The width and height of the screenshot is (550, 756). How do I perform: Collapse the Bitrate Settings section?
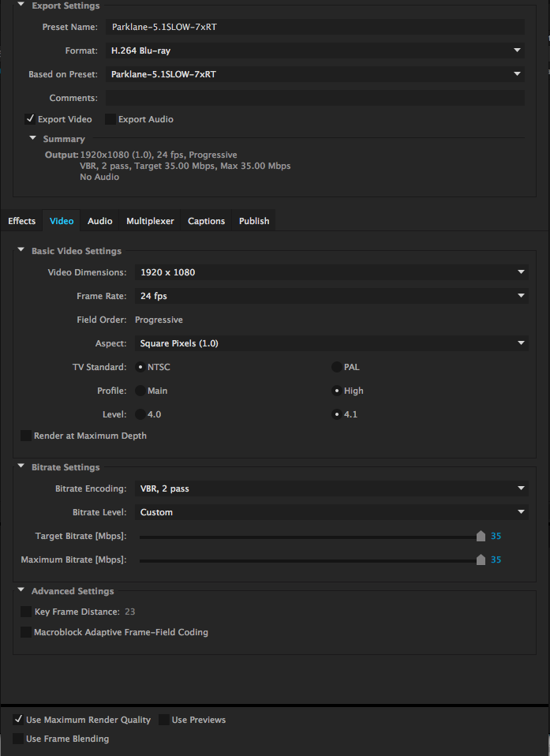coord(21,466)
